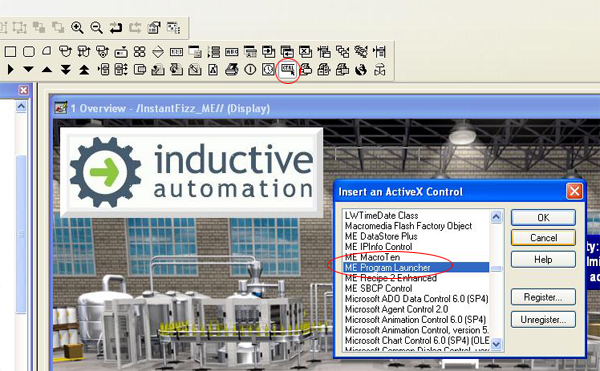This screenshot has width=600, height=371.
Task: Select the square momentary push button tool
Action: [x=10, y=52]
